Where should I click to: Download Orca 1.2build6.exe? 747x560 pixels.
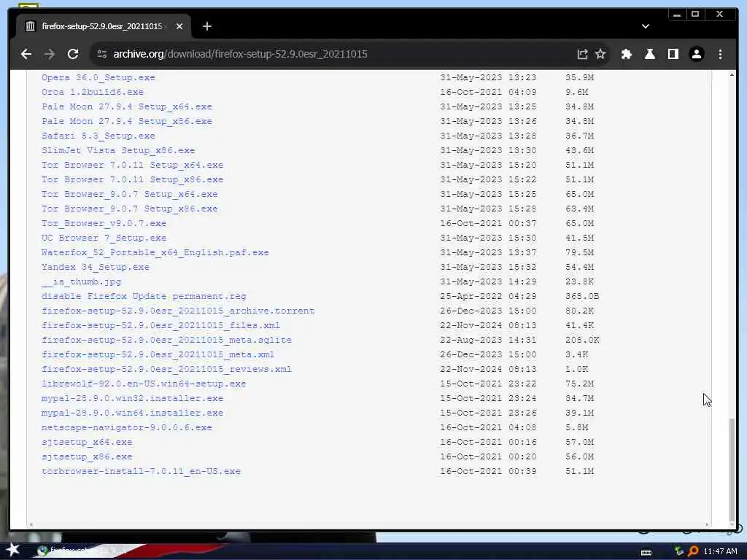point(93,92)
